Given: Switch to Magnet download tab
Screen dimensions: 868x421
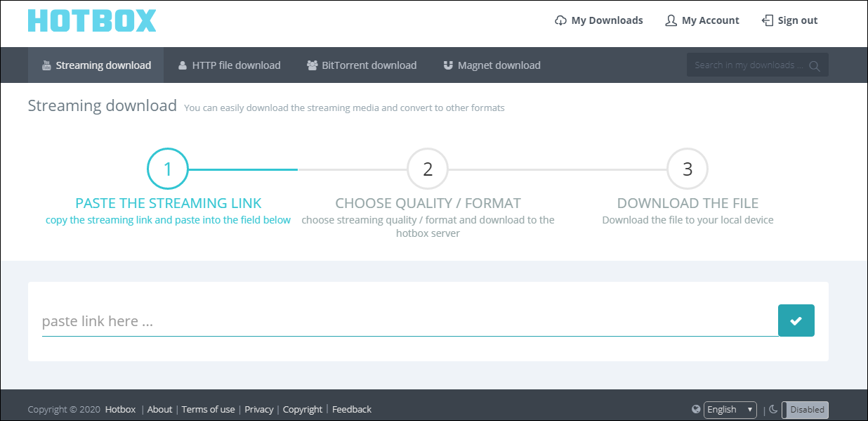Looking at the screenshot, I should 492,65.
